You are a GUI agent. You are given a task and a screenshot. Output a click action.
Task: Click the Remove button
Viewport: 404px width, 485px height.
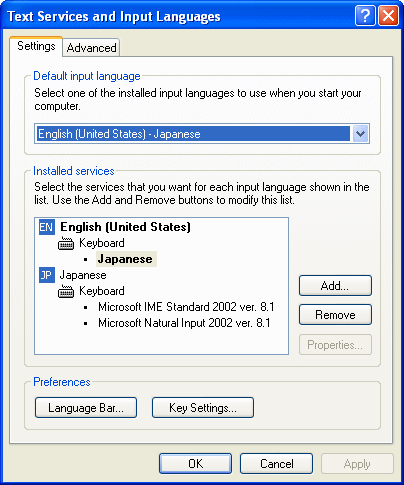click(x=335, y=315)
